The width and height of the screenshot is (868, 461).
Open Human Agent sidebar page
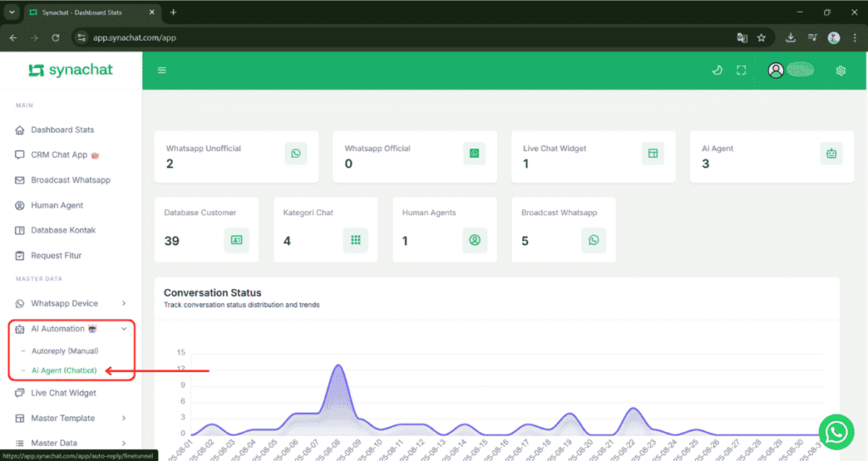pos(57,205)
